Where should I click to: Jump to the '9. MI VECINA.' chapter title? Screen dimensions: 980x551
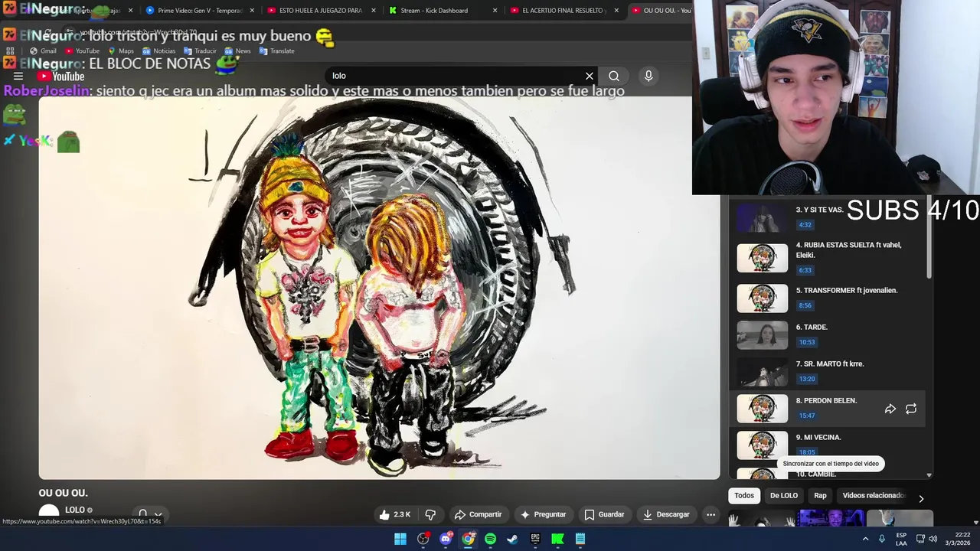[818, 437]
